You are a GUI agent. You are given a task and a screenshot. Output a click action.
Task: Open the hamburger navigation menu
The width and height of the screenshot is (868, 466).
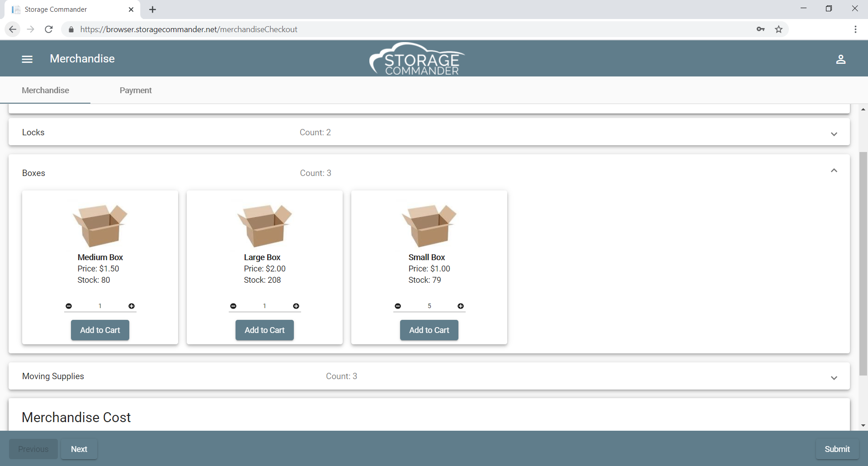point(27,59)
